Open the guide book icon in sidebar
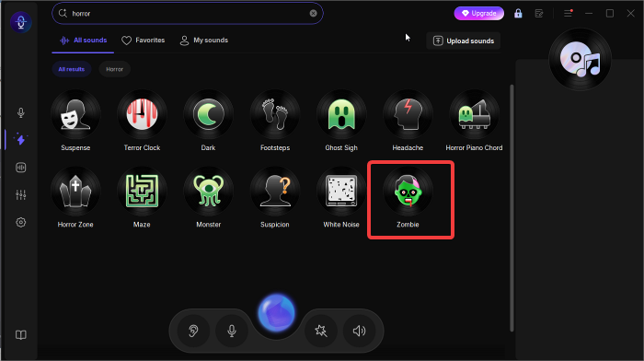644x361 pixels. click(21, 334)
